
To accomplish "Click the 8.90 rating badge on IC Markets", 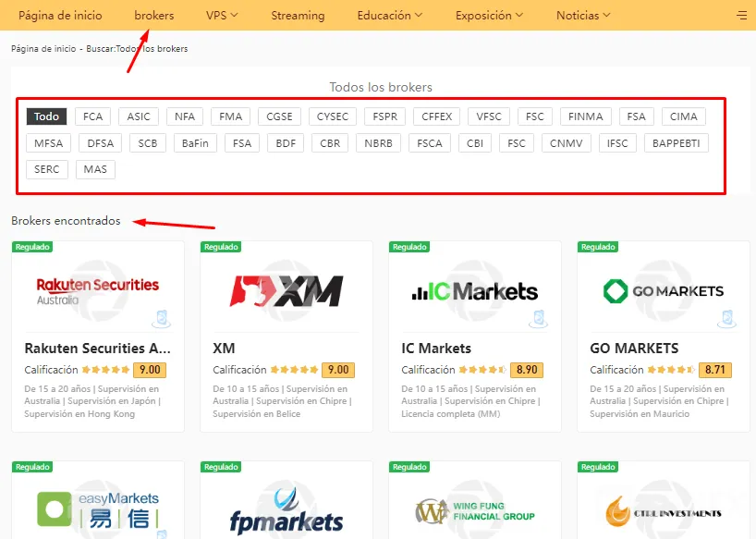I will click(527, 370).
